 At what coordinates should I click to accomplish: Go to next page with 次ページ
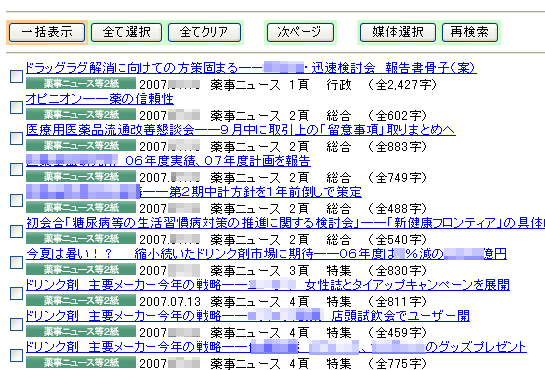pyautogui.click(x=300, y=32)
